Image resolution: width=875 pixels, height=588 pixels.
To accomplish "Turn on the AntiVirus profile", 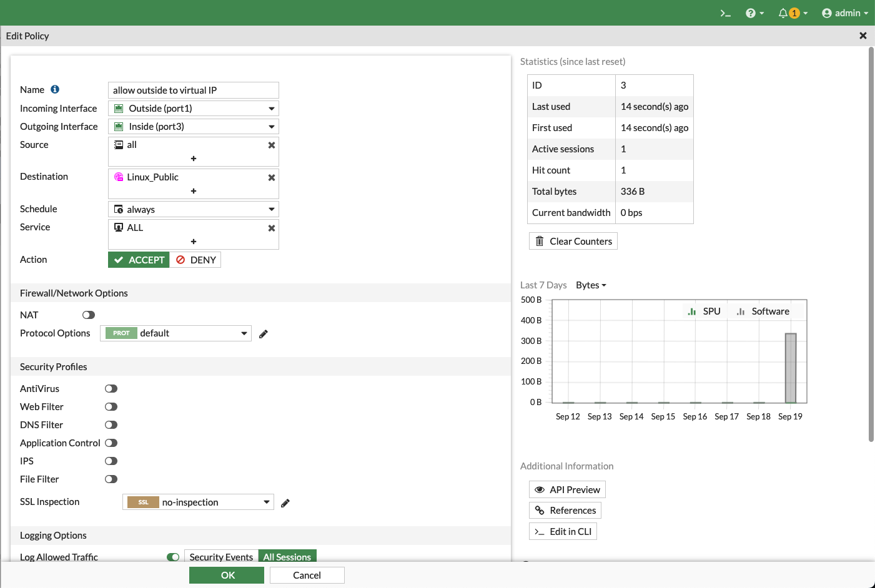I will tap(111, 389).
